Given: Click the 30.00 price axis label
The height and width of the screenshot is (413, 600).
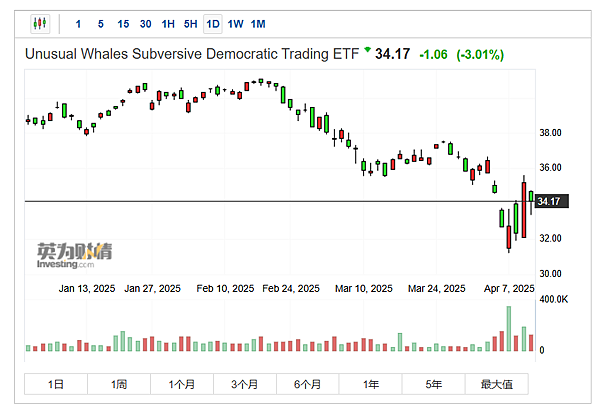Looking at the screenshot, I should click(550, 273).
